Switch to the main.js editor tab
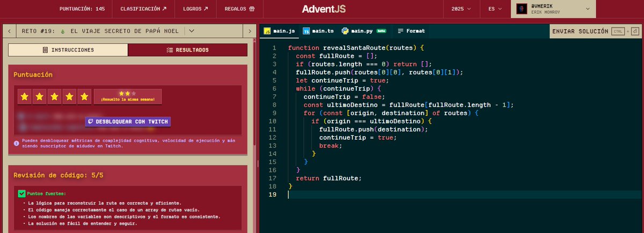The image size is (644, 233). (x=279, y=31)
